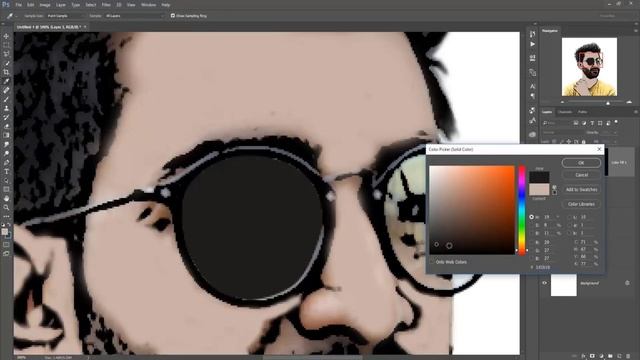Close the Color Picker dialog
640x360 pixels.
tap(599, 149)
